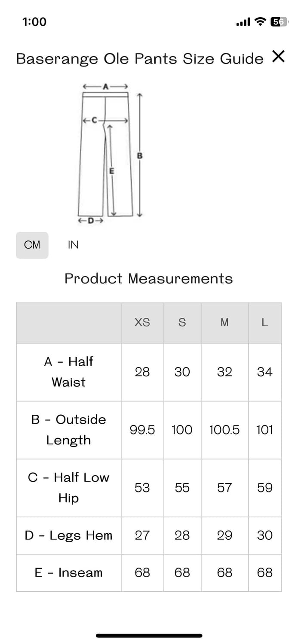Select the S size column header
Screen dimensions: 298x644
(x=182, y=323)
